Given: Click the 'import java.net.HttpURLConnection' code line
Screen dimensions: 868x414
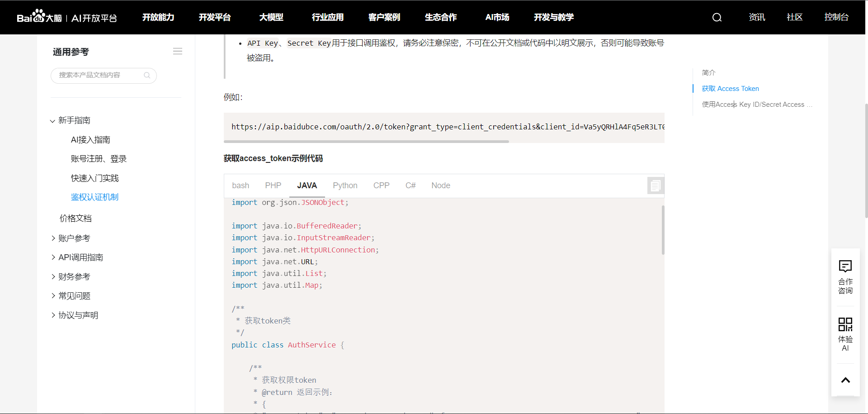Looking at the screenshot, I should [305, 250].
